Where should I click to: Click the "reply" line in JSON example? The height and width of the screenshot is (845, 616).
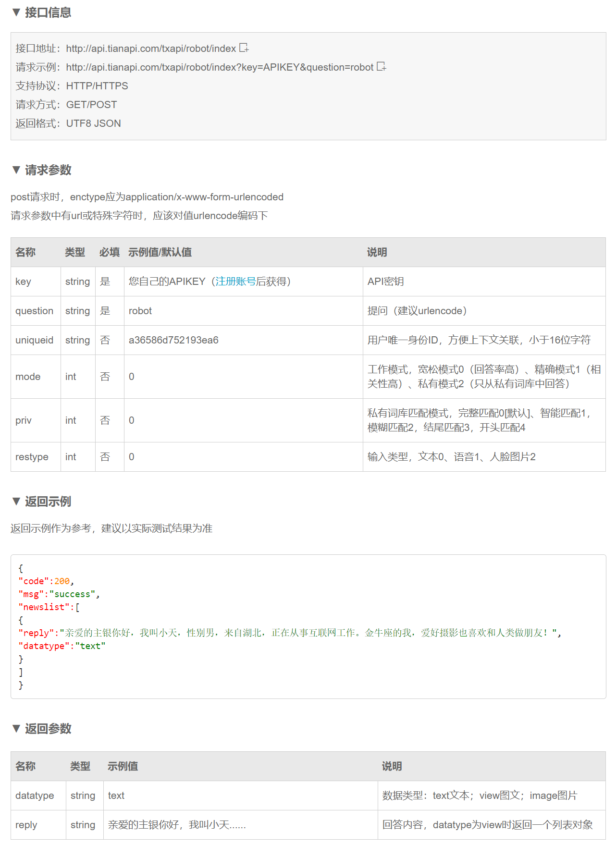point(288,633)
